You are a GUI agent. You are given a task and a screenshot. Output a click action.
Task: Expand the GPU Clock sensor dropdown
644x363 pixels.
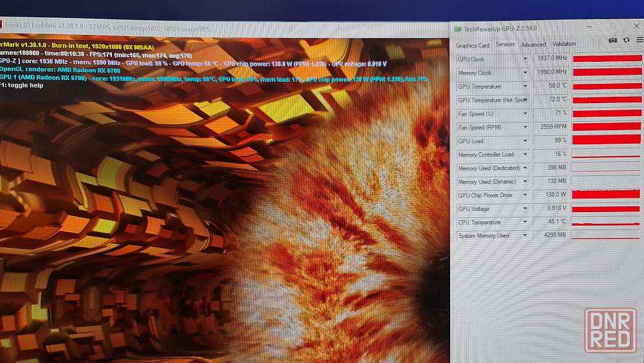click(525, 59)
